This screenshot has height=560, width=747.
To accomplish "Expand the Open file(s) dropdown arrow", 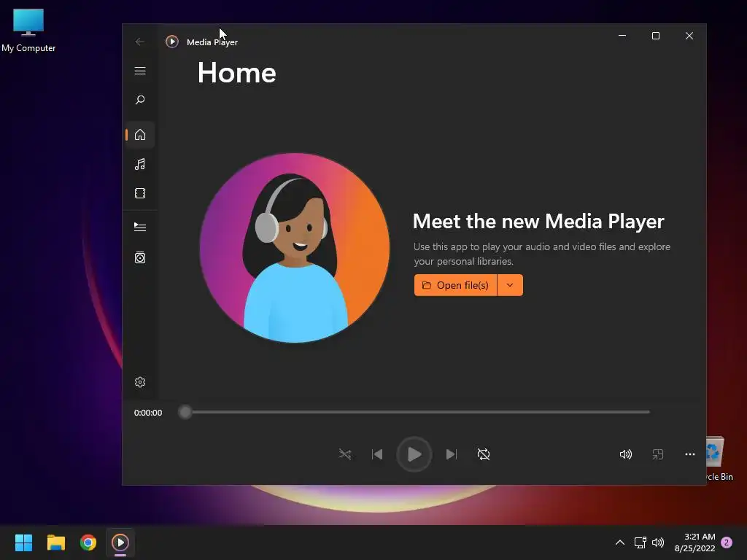I will point(510,285).
